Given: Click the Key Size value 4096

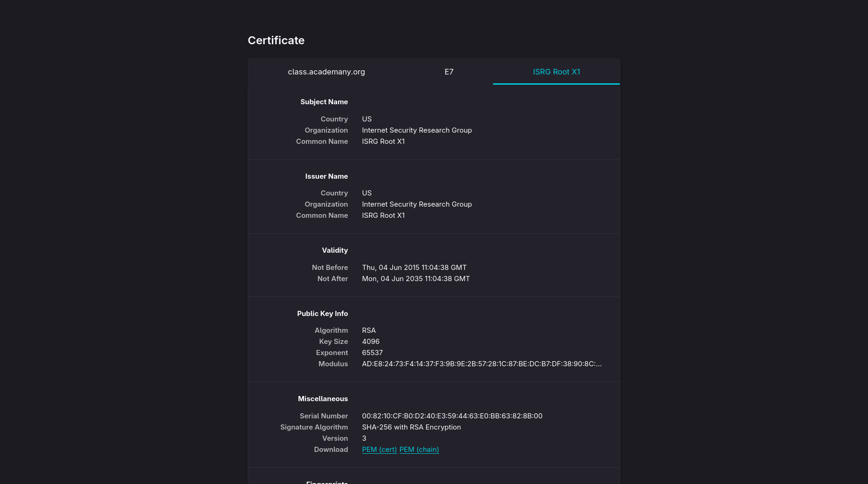Looking at the screenshot, I should [371, 342].
